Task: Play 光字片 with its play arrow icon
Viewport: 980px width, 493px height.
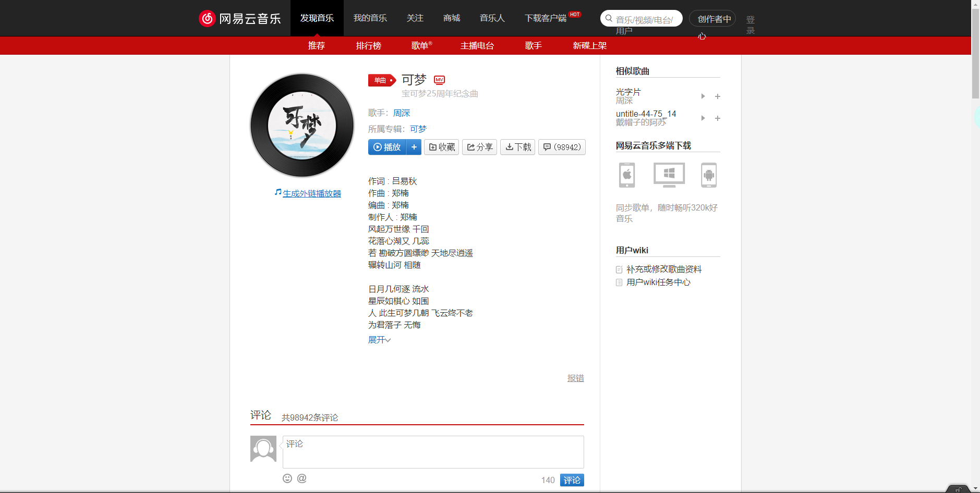Action: (x=703, y=96)
